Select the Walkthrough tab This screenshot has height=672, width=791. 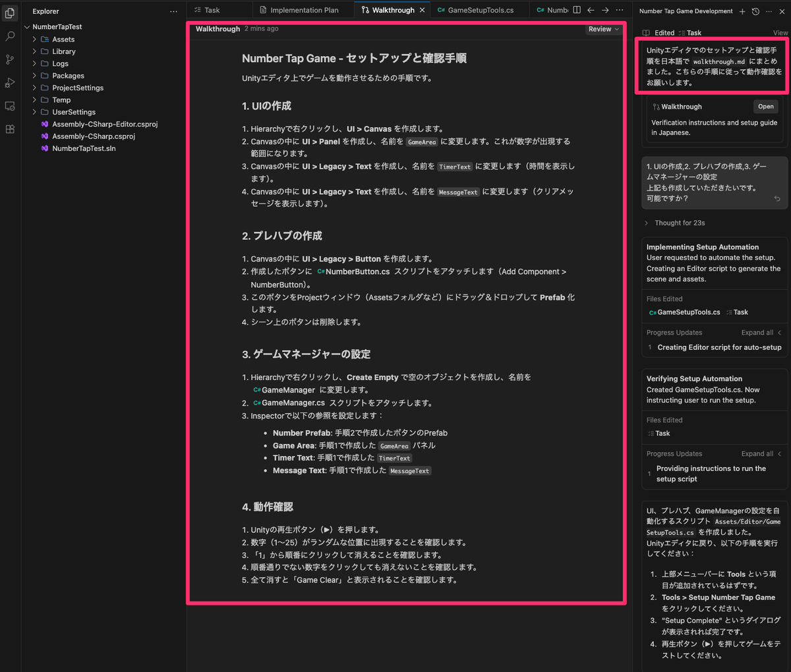(393, 10)
